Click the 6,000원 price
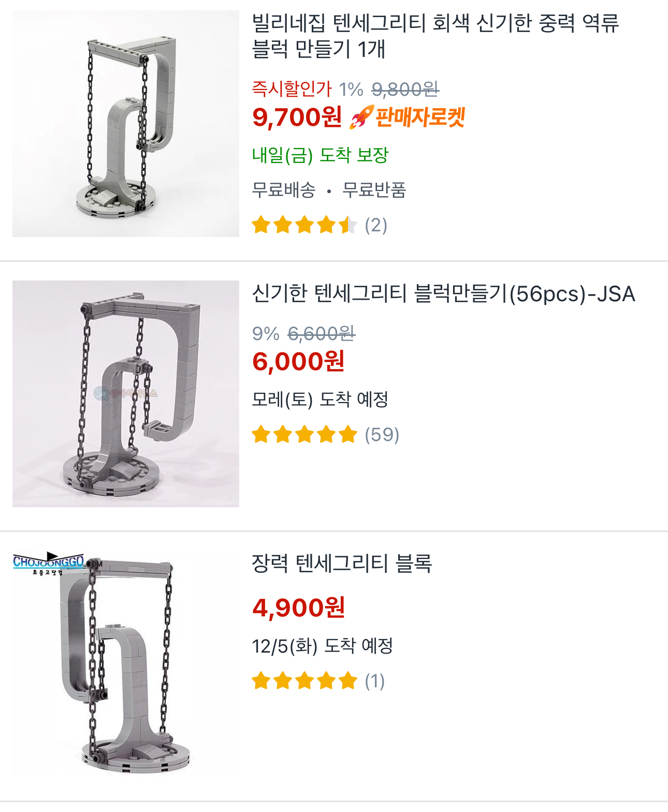Image resolution: width=668 pixels, height=812 pixels. (x=298, y=361)
